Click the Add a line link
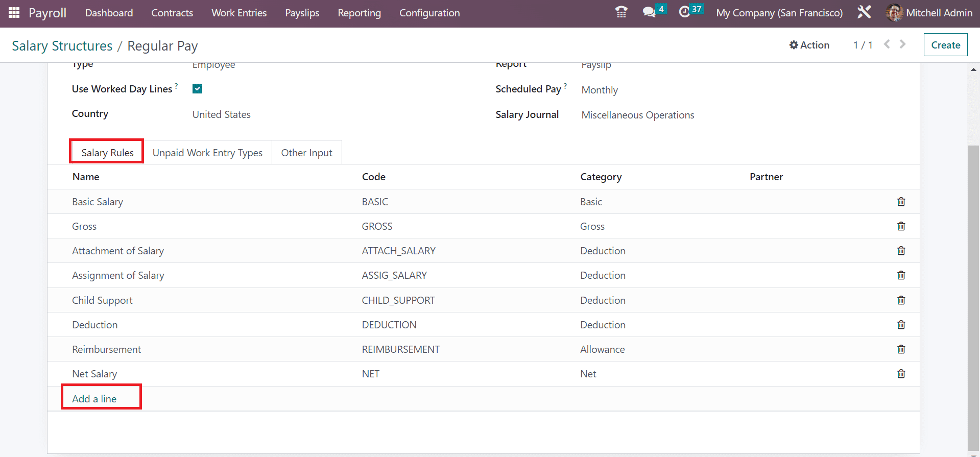980x457 pixels. click(94, 399)
